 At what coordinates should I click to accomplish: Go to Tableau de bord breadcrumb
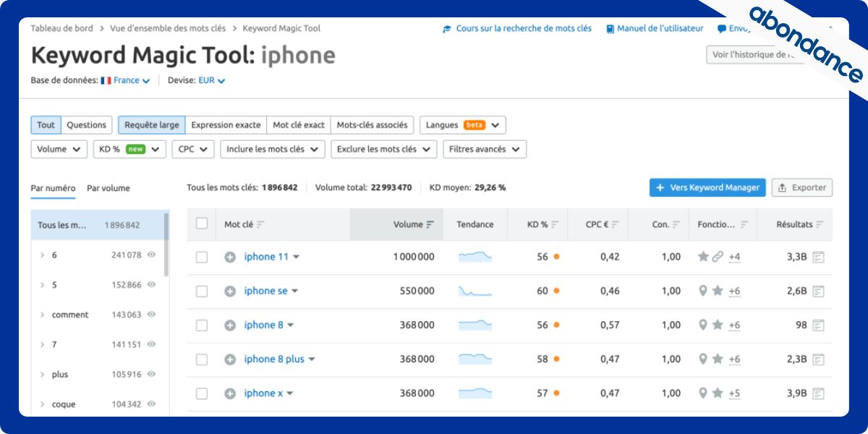[x=61, y=29]
